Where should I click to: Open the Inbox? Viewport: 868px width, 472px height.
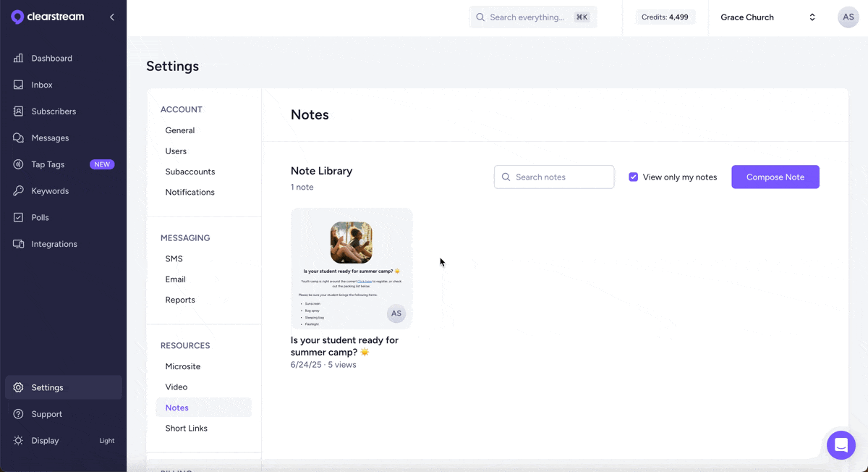click(42, 85)
